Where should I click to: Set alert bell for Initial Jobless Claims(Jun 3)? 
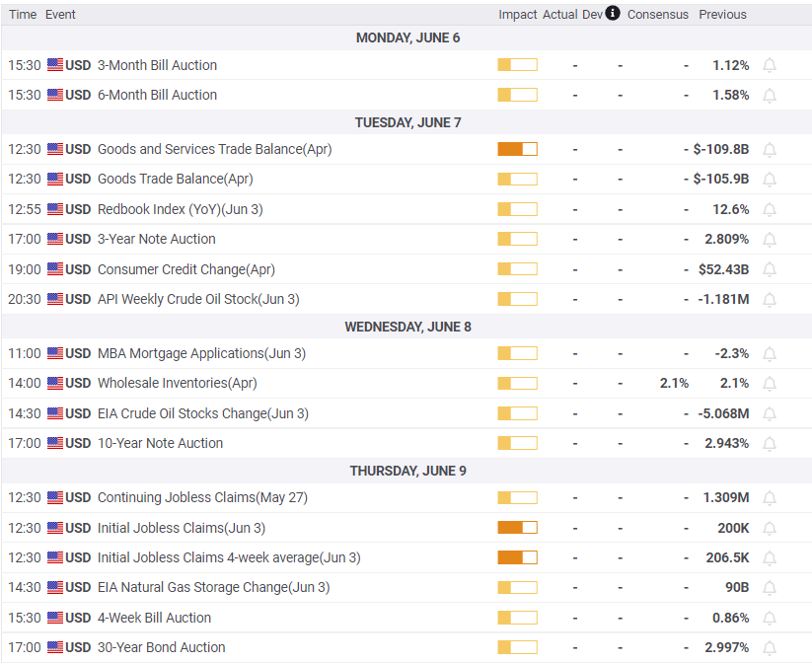click(x=770, y=528)
